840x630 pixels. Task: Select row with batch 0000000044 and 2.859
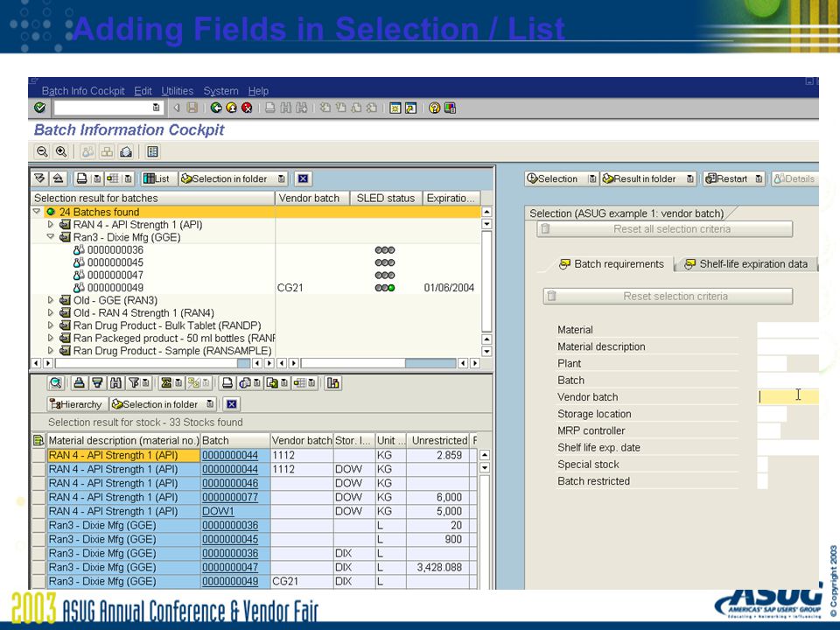tap(38, 455)
